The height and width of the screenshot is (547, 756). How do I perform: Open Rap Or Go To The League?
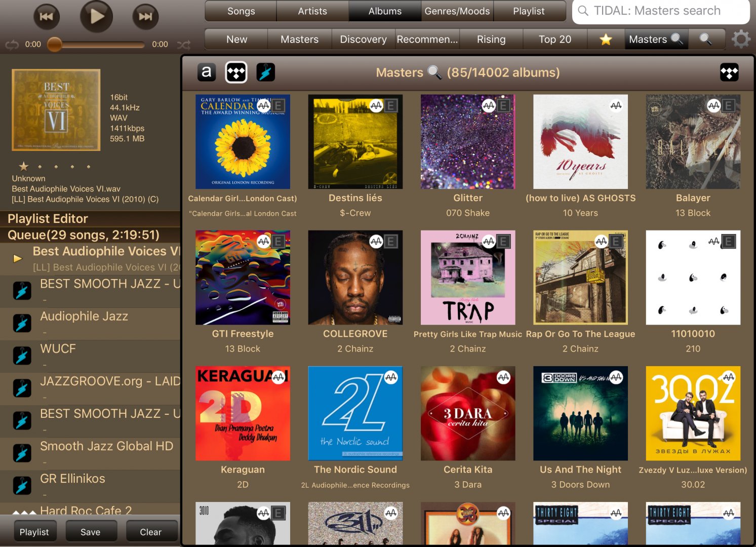(580, 278)
